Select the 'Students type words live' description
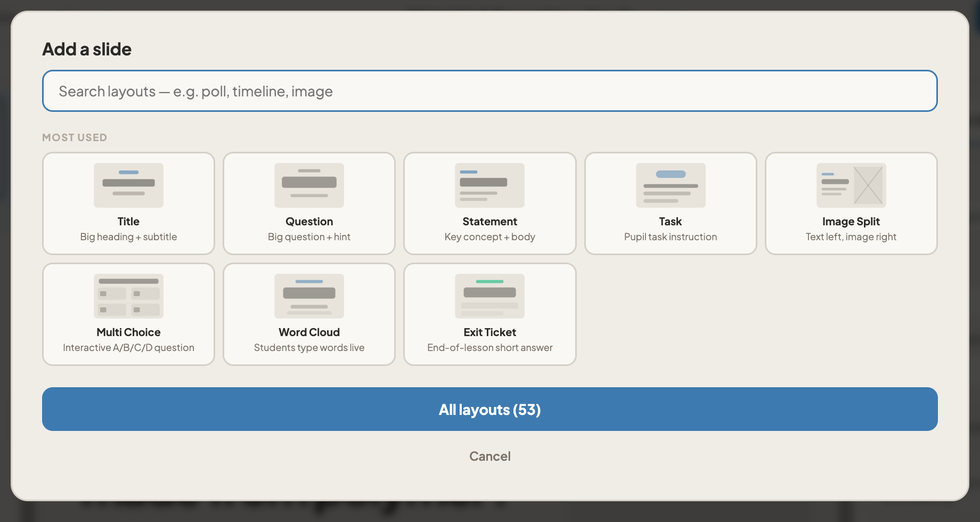This screenshot has width=980, height=522. click(309, 348)
